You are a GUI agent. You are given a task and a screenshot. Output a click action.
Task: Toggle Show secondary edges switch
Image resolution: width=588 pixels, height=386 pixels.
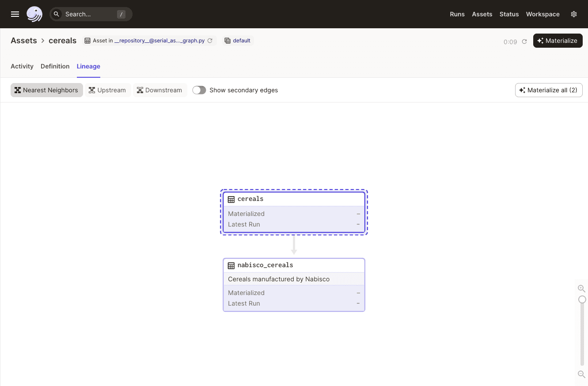tap(199, 90)
